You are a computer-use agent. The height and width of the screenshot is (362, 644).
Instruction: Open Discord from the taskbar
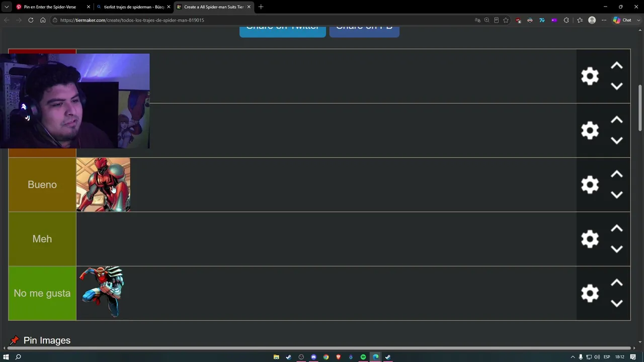313,357
